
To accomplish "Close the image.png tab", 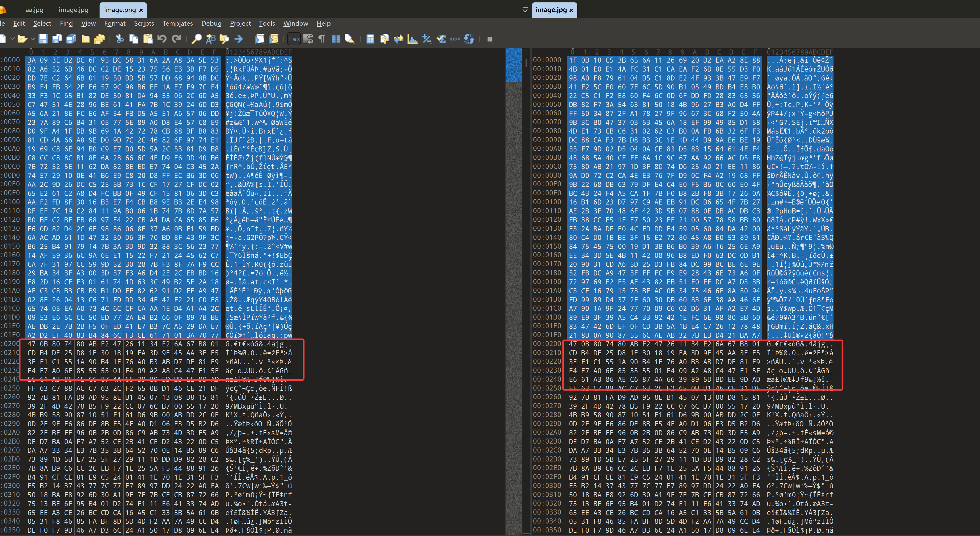I will pos(141,10).
